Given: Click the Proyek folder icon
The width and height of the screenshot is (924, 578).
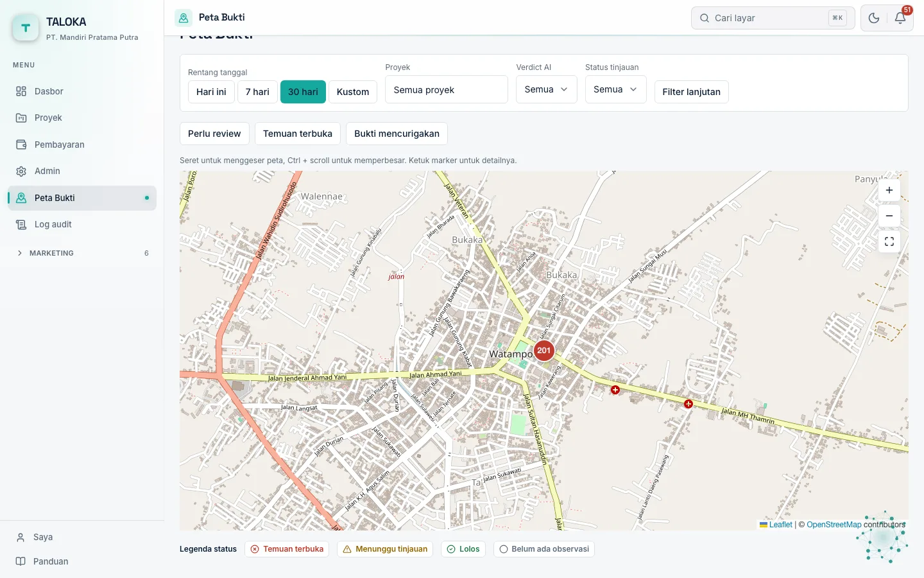Looking at the screenshot, I should [x=21, y=118].
